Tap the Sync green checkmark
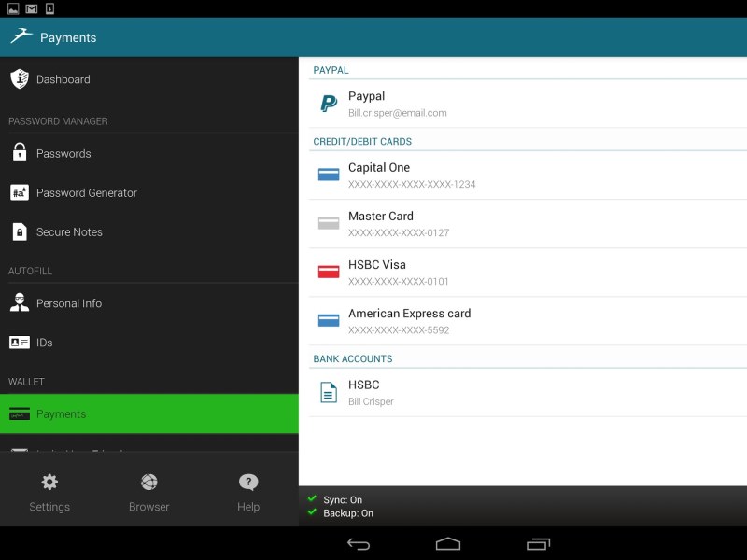Image resolution: width=747 pixels, height=560 pixels. 313,498
